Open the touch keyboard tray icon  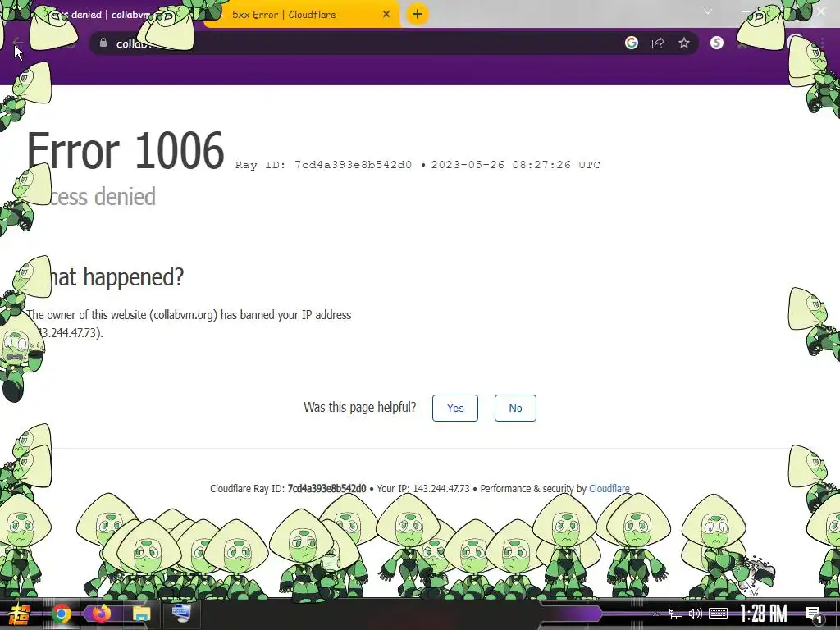pyautogui.click(x=718, y=614)
